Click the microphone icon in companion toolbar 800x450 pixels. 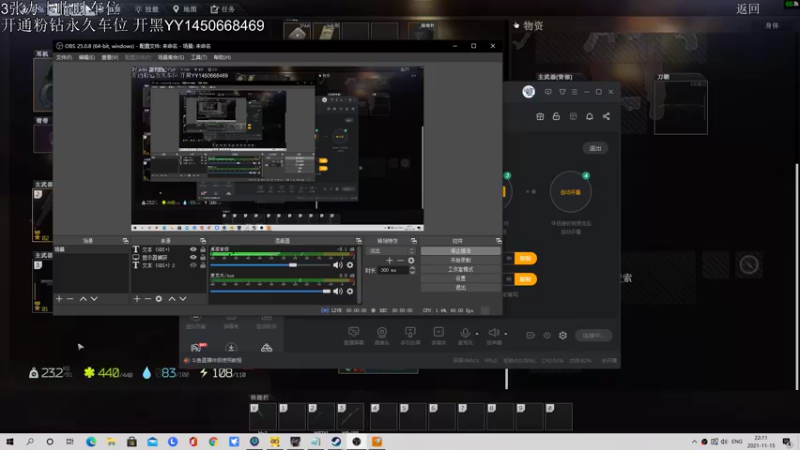[465, 333]
